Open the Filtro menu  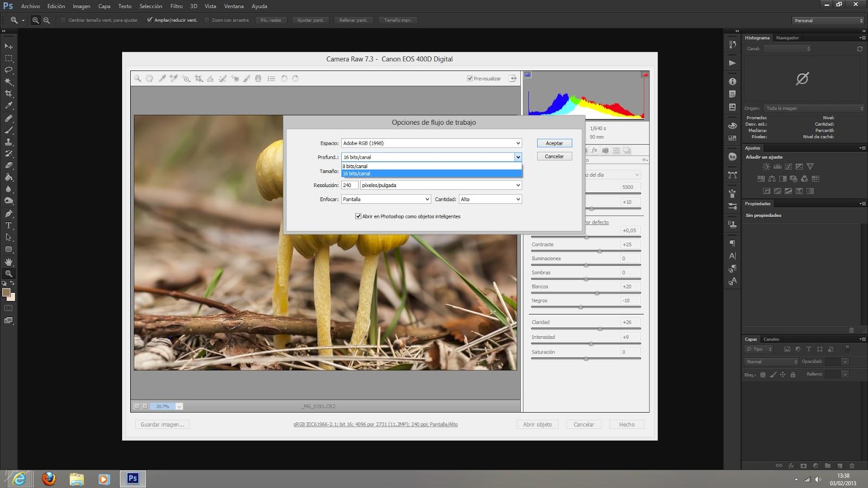176,7
